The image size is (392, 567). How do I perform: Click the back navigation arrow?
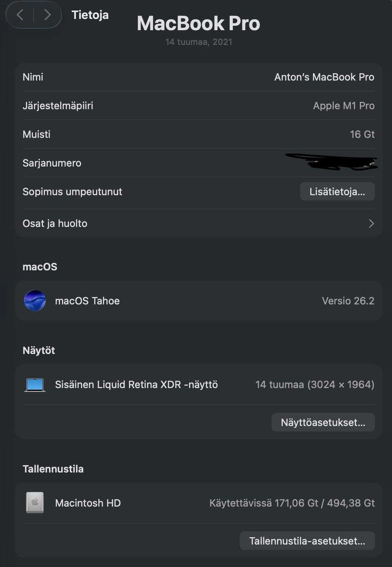[20, 15]
